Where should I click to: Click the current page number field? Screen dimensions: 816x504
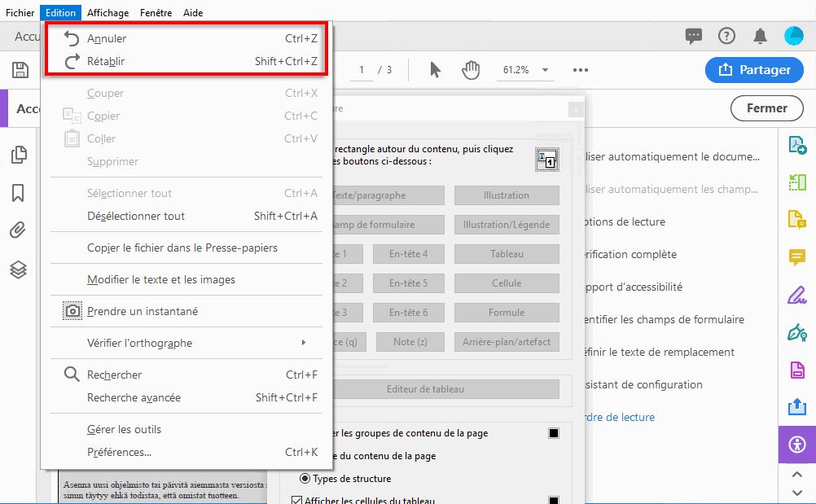tap(361, 70)
